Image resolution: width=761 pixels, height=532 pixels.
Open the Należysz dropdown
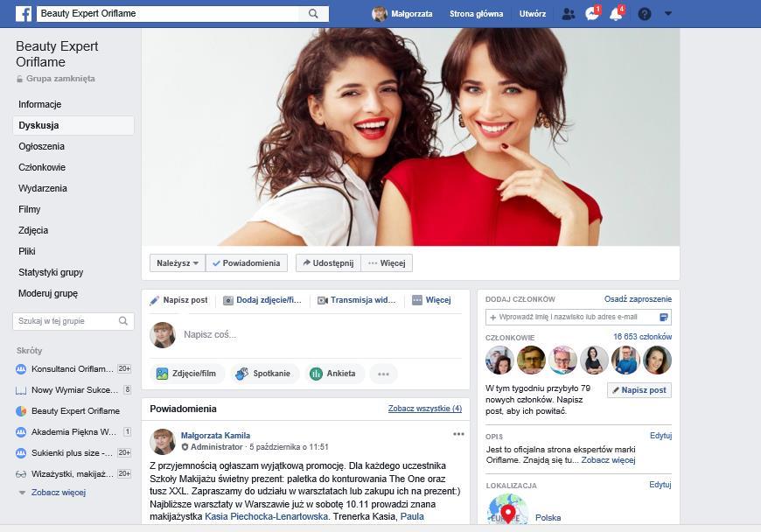[x=178, y=263]
